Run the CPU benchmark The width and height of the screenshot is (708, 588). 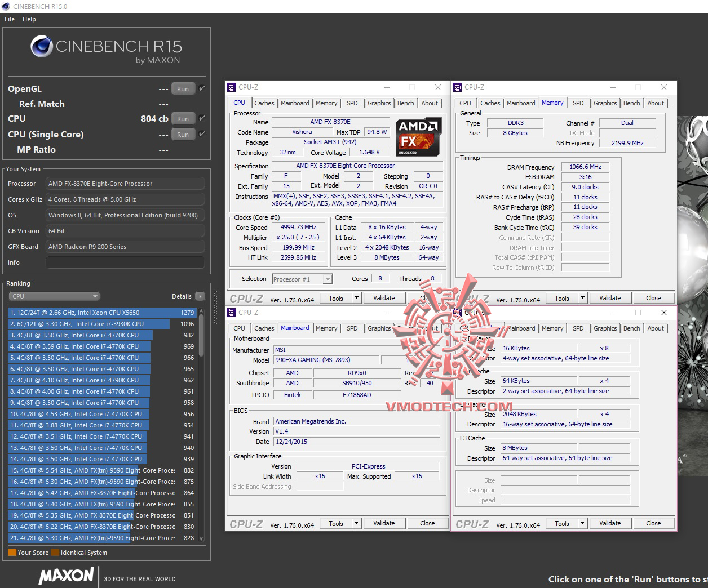(183, 119)
